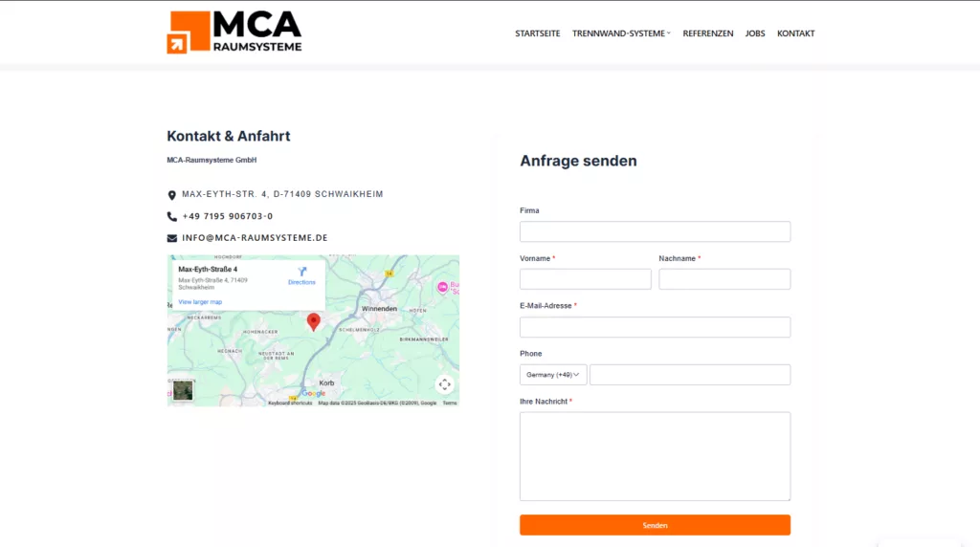
Task: Click the MCA-Raumsysteme GmbH text
Action: pyautogui.click(x=212, y=161)
